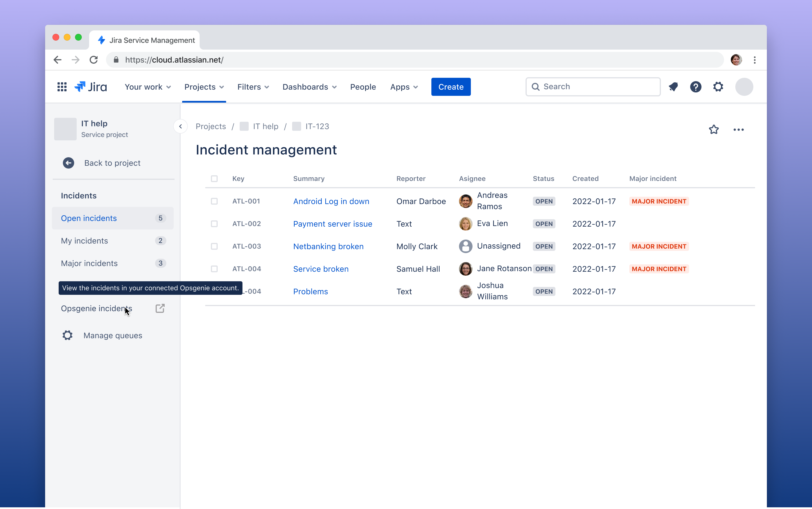Click inside the Search field
This screenshot has width=812, height=509.
pyautogui.click(x=592, y=87)
